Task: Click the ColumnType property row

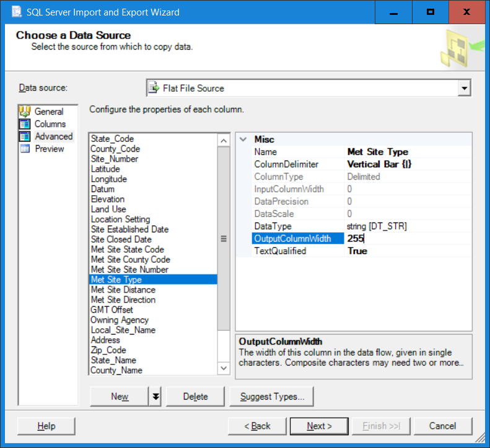Action: click(362, 177)
